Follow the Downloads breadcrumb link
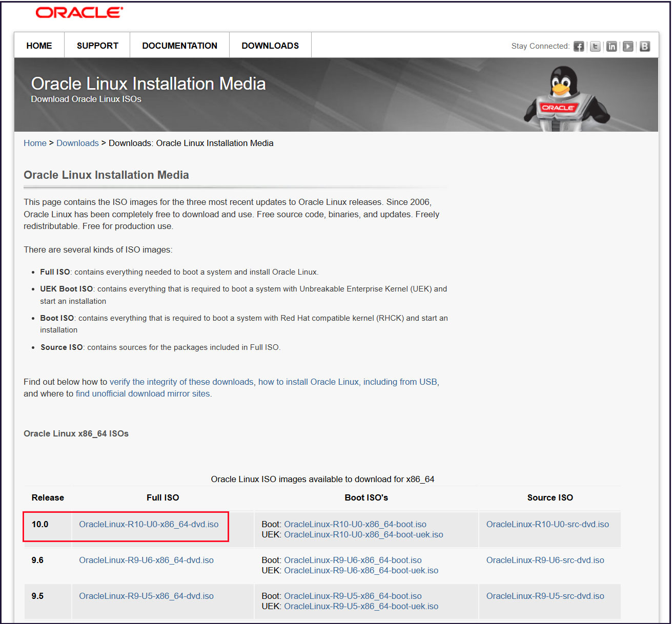The width and height of the screenshot is (672, 624). pyautogui.click(x=77, y=143)
